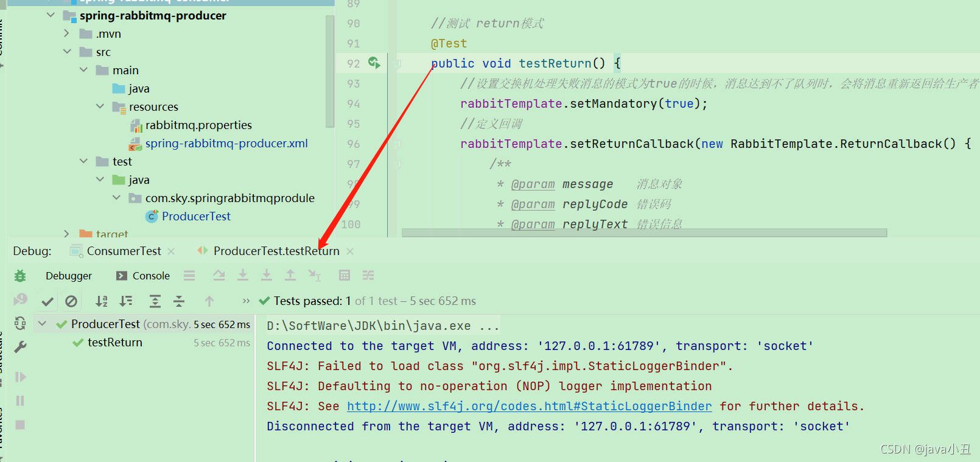Image resolution: width=980 pixels, height=462 pixels.
Task: Collapse the com.sky.springrabbitmqprodule package
Action: point(116,198)
